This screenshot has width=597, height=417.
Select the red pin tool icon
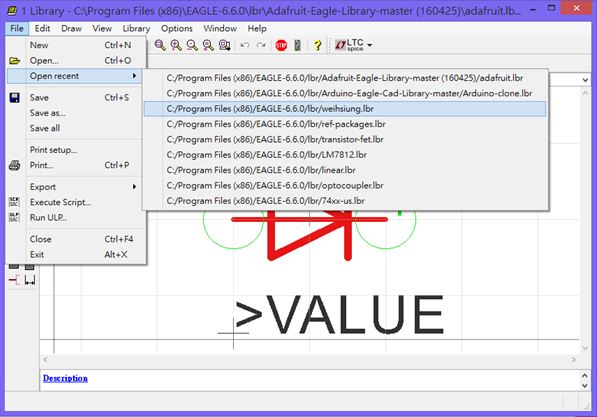pos(14,280)
